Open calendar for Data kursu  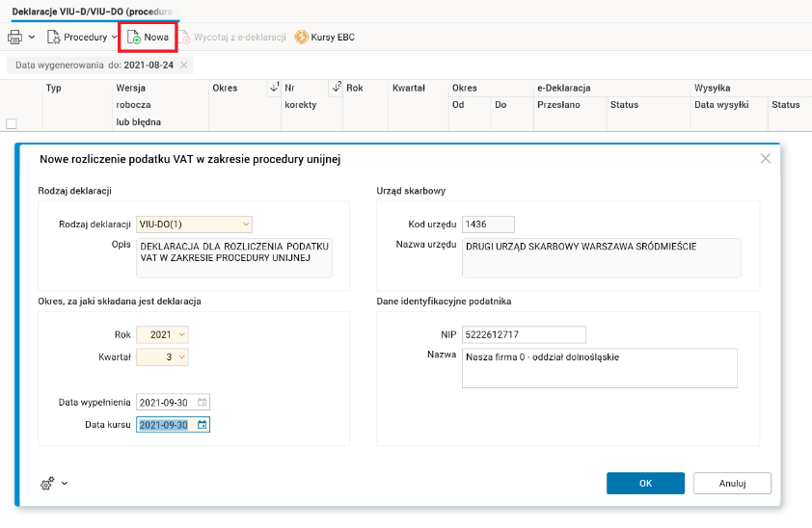tap(202, 424)
